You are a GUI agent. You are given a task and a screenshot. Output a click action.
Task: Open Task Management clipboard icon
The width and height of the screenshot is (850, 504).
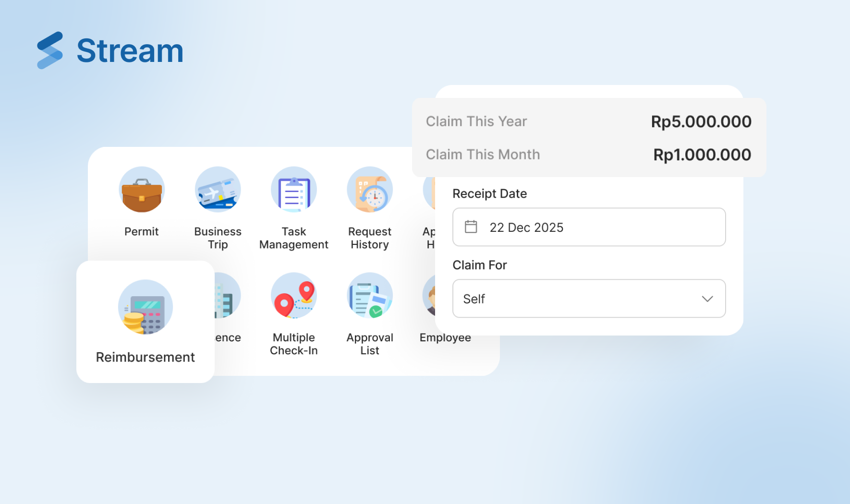(x=293, y=190)
